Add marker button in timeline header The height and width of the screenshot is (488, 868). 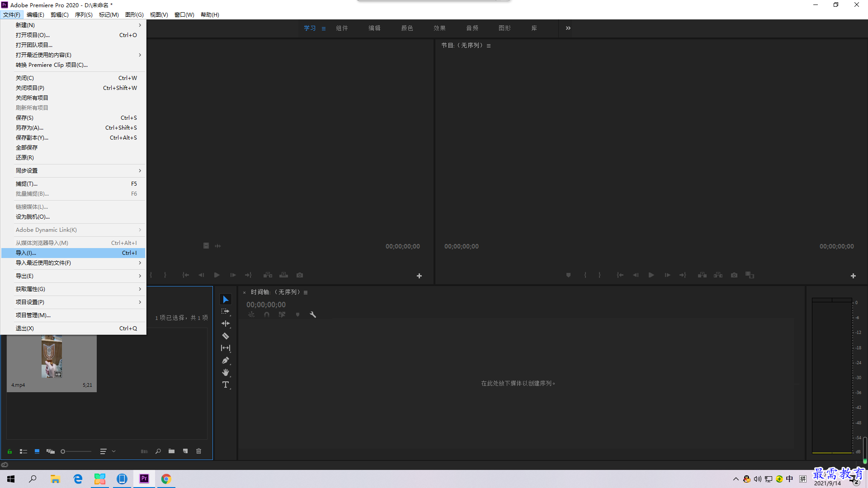[x=297, y=314]
